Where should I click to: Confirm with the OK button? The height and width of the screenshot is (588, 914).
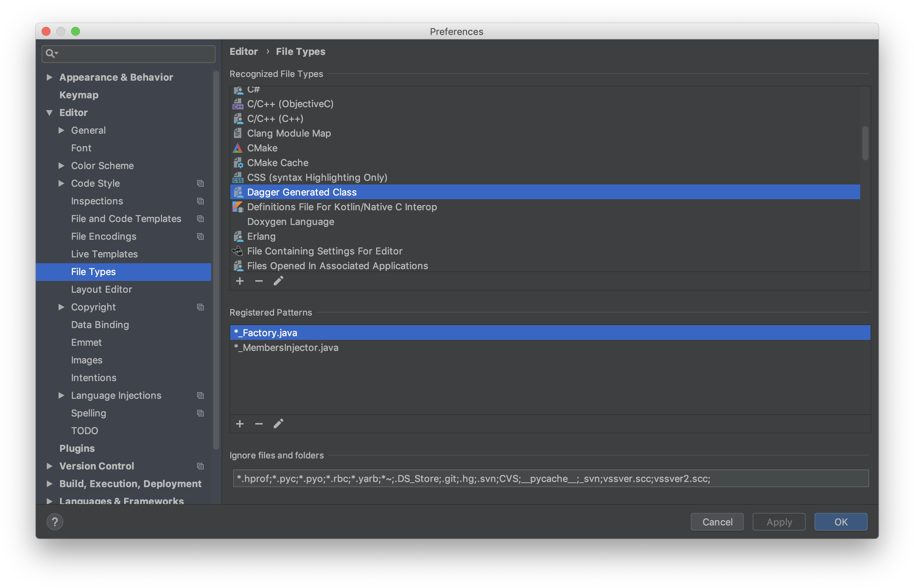pyautogui.click(x=841, y=522)
